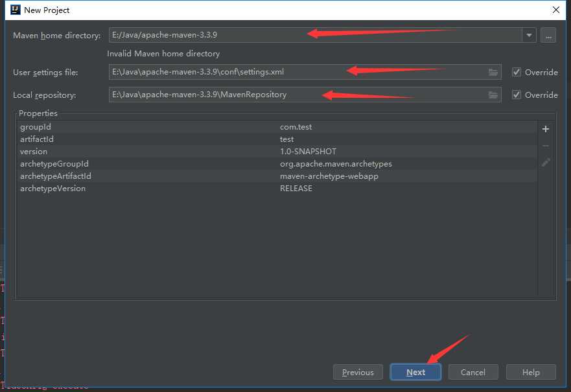
Task: Click into the User settings file path field
Action: (305, 72)
